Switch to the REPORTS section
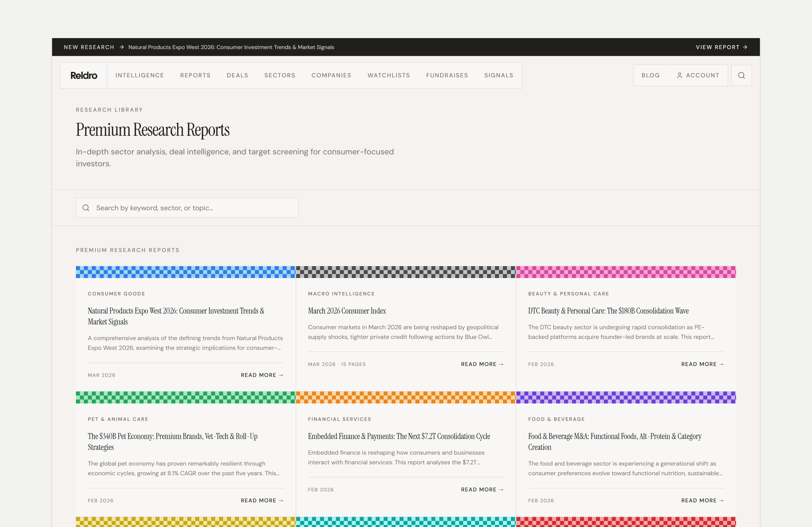This screenshot has width=812, height=527. (195, 75)
